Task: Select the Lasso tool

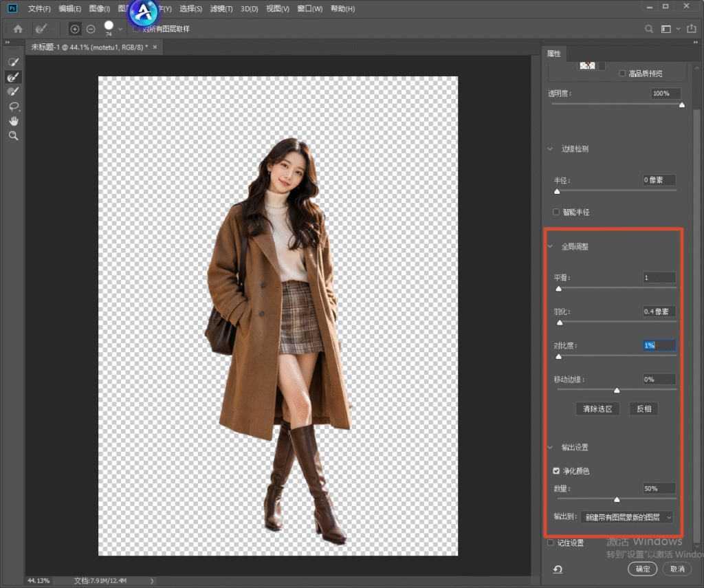Action: (x=14, y=107)
